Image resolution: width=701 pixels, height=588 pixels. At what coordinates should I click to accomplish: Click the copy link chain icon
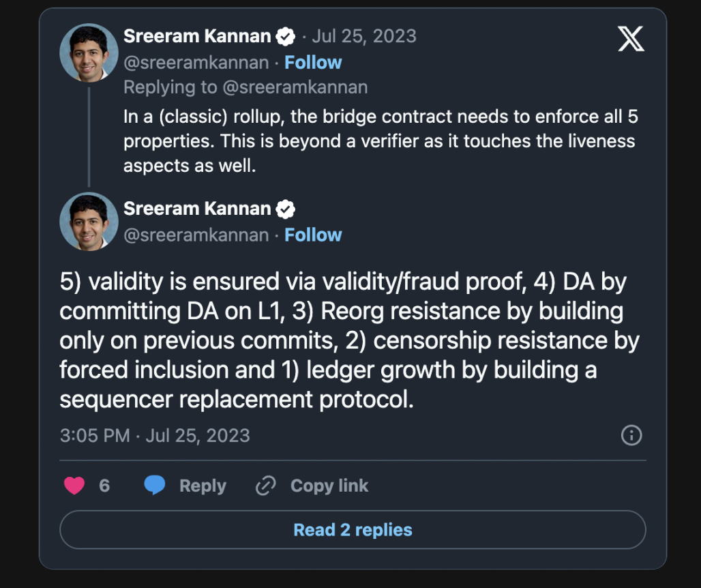[264, 486]
